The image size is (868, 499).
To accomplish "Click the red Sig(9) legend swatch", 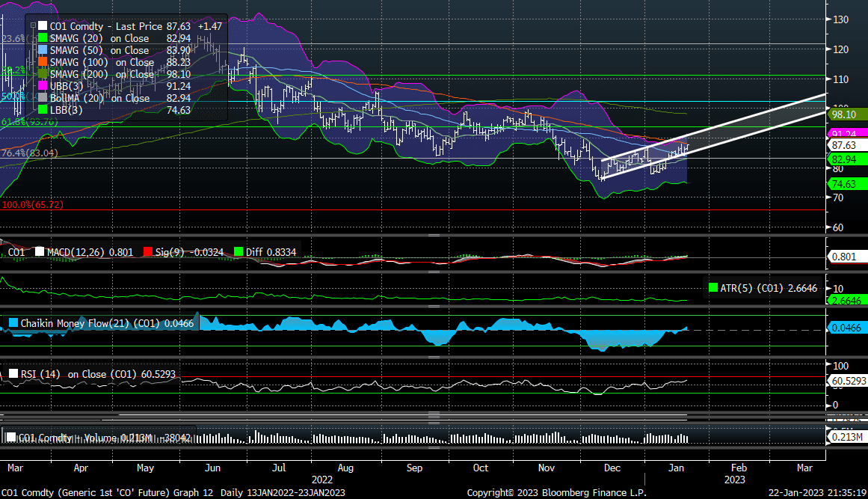I will [x=147, y=252].
